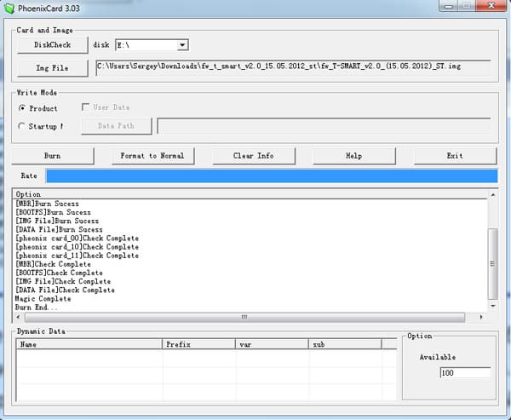The height and width of the screenshot is (420, 511).
Task: Click the blue Rate progress bar
Action: (x=272, y=176)
